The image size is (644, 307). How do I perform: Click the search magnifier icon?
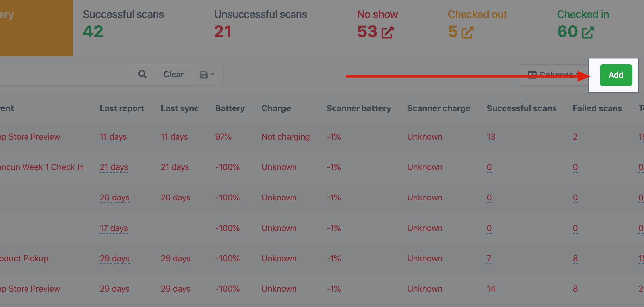[142, 74]
